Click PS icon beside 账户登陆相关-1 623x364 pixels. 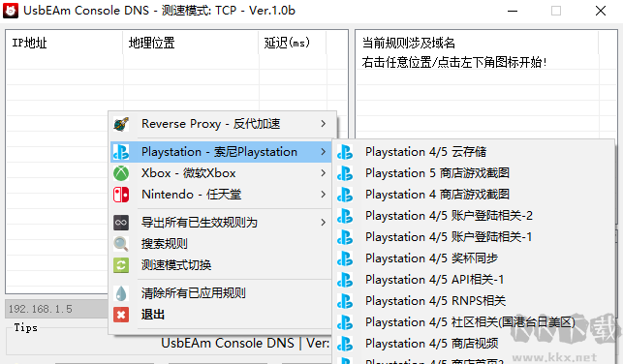click(345, 237)
